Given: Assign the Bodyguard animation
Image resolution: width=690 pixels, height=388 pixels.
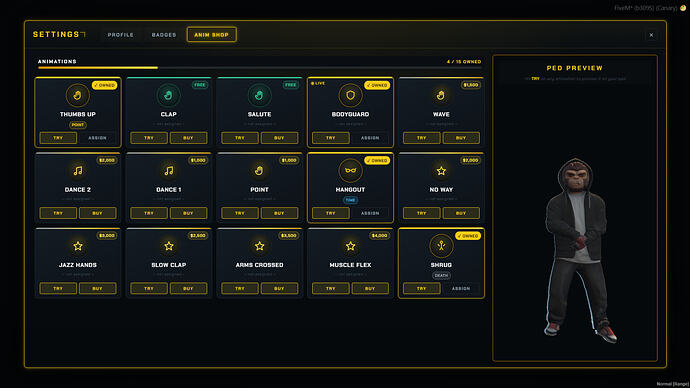Looking at the screenshot, I should point(370,138).
